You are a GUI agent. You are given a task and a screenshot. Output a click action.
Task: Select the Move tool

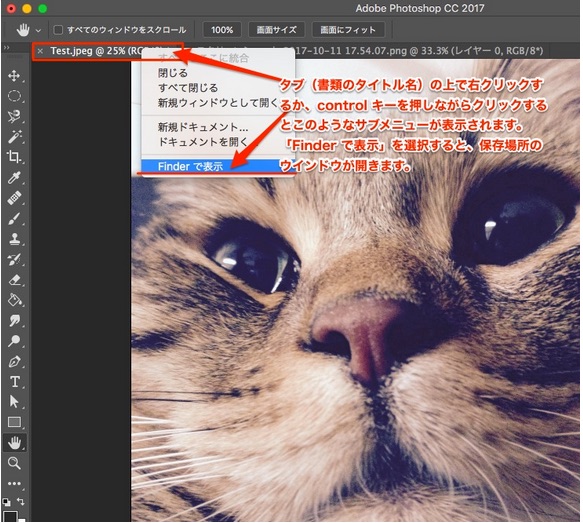click(14, 76)
